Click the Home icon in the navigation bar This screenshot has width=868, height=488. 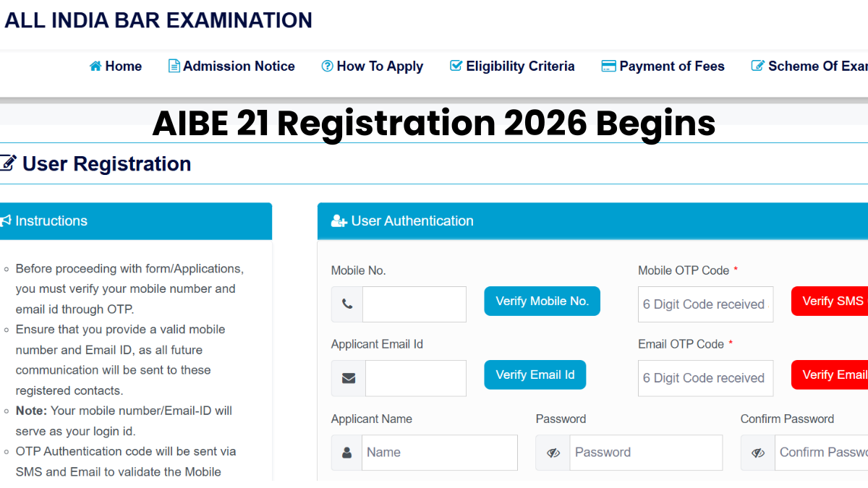(95, 66)
